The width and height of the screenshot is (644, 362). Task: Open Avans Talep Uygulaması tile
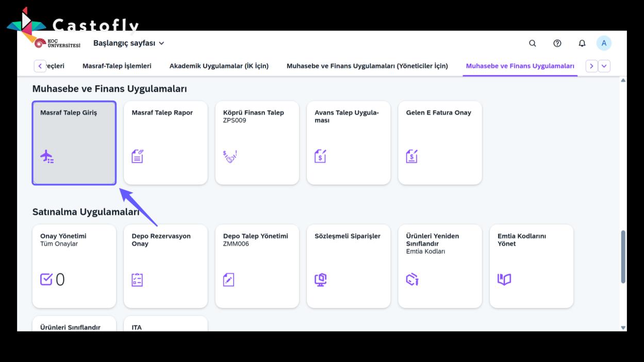pyautogui.click(x=349, y=143)
